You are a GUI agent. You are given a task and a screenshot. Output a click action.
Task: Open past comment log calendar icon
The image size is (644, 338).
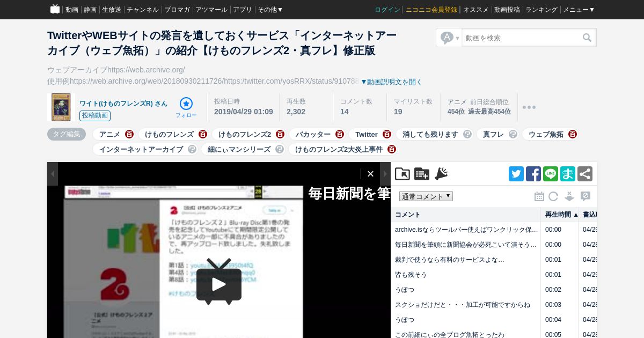[539, 196]
